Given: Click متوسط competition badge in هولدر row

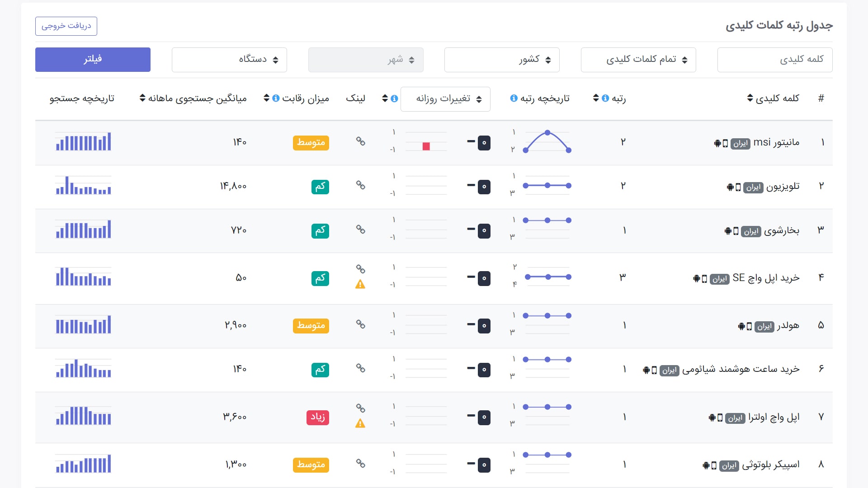Looking at the screenshot, I should (311, 326).
